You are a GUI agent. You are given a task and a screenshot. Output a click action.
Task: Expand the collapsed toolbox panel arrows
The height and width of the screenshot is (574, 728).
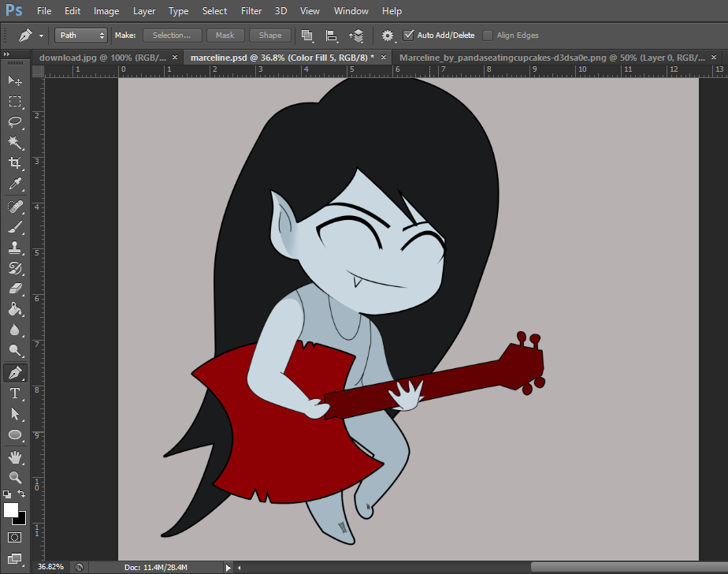click(x=6, y=54)
